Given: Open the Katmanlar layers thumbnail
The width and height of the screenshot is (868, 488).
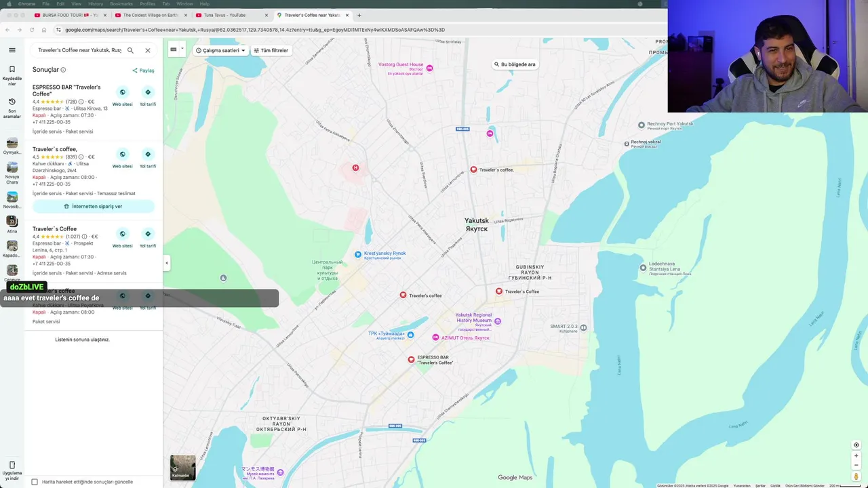Looking at the screenshot, I should (182, 468).
